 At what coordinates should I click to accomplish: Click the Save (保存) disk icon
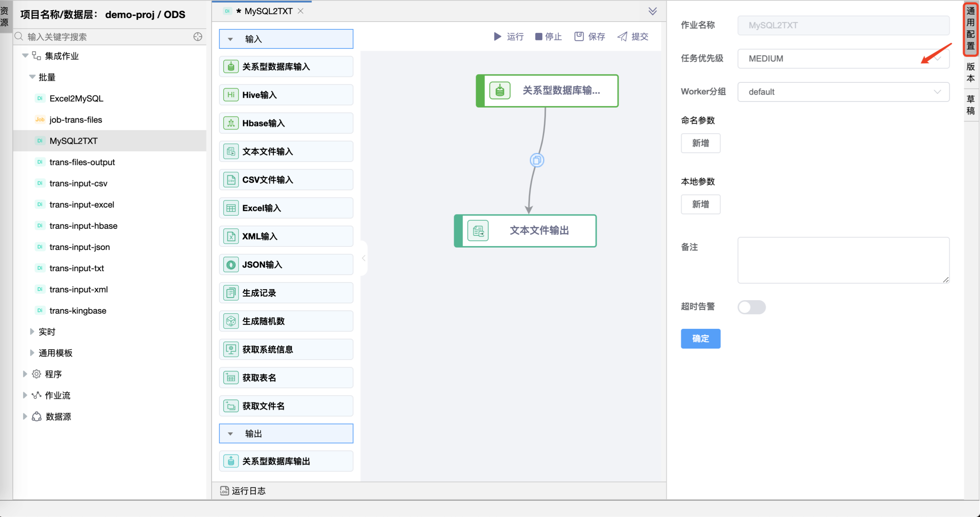click(579, 36)
